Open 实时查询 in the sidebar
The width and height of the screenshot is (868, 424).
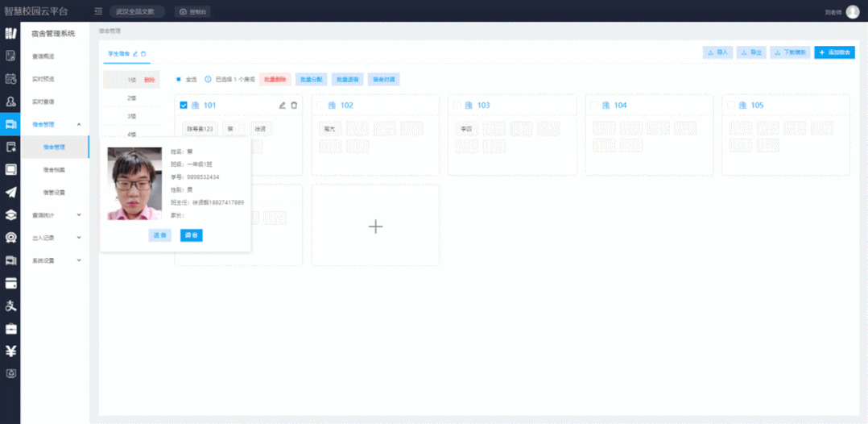[43, 102]
